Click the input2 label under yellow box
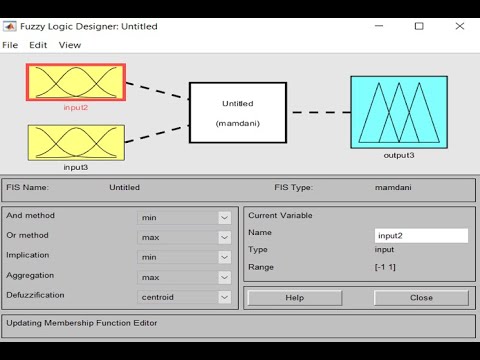 click(x=76, y=107)
